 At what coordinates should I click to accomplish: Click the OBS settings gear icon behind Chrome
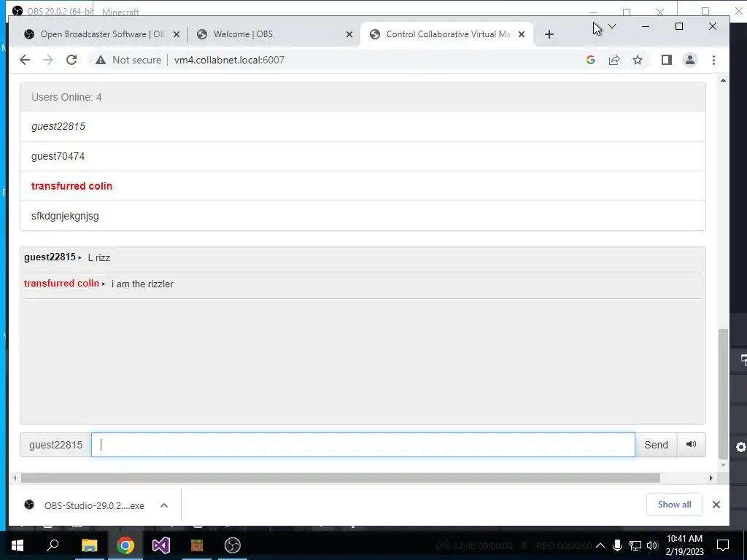pyautogui.click(x=741, y=447)
